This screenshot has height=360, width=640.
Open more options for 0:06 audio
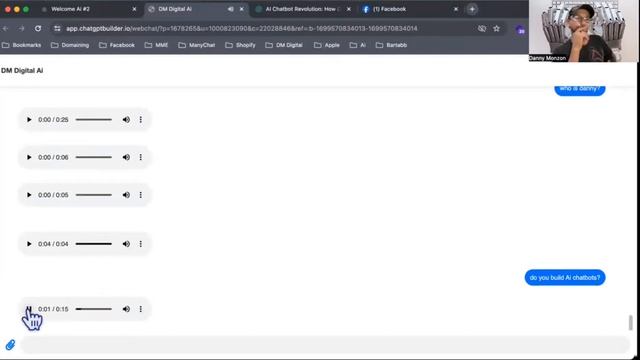click(141, 157)
